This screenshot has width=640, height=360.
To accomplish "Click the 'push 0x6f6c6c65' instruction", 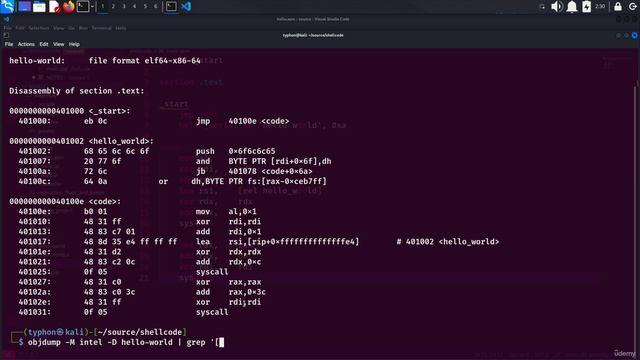I will tap(236, 151).
